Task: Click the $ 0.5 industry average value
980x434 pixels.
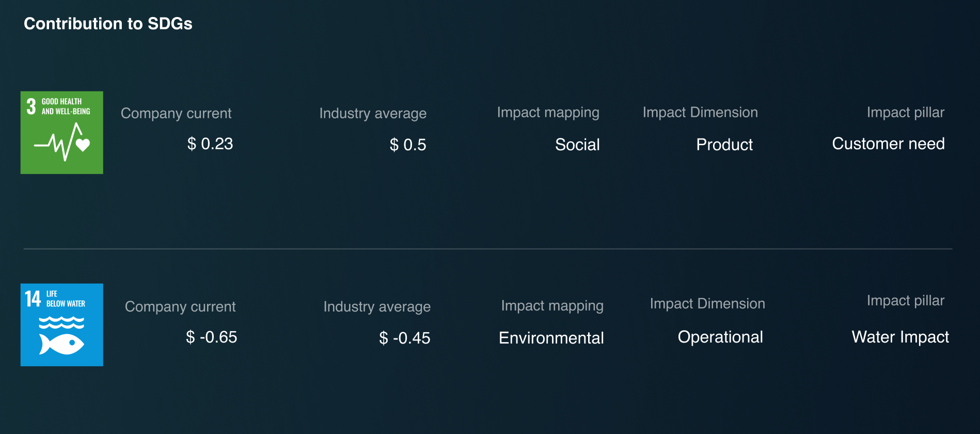Action: coord(408,145)
